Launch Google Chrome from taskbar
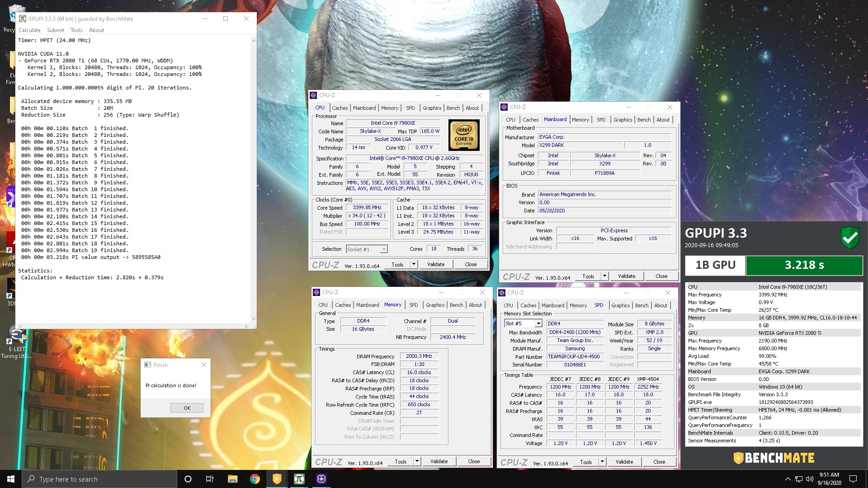The image size is (868, 488). 255,479
